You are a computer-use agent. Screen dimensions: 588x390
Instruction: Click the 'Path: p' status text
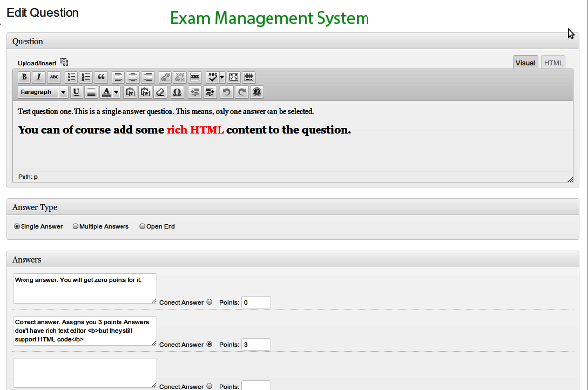28,177
